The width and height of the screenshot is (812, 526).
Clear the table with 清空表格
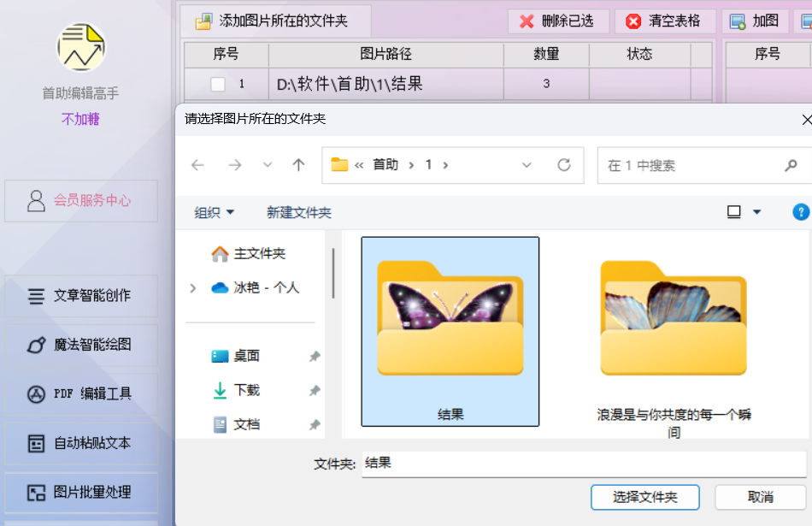(x=665, y=21)
